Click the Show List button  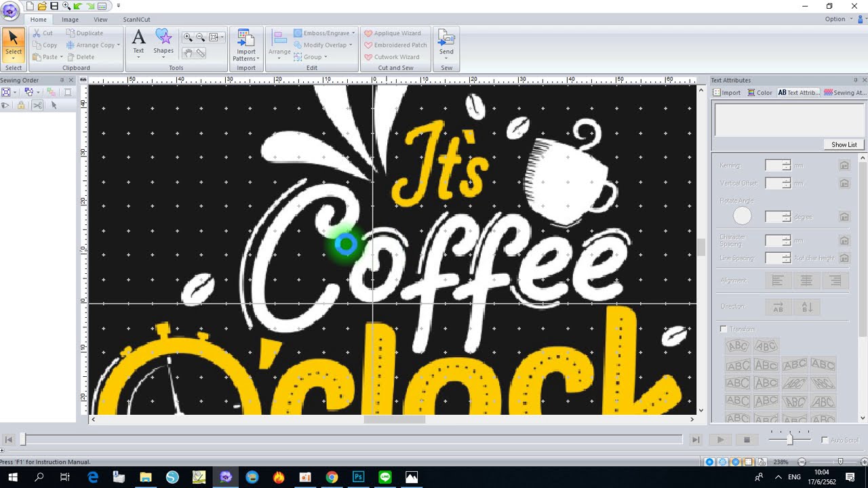tap(844, 144)
